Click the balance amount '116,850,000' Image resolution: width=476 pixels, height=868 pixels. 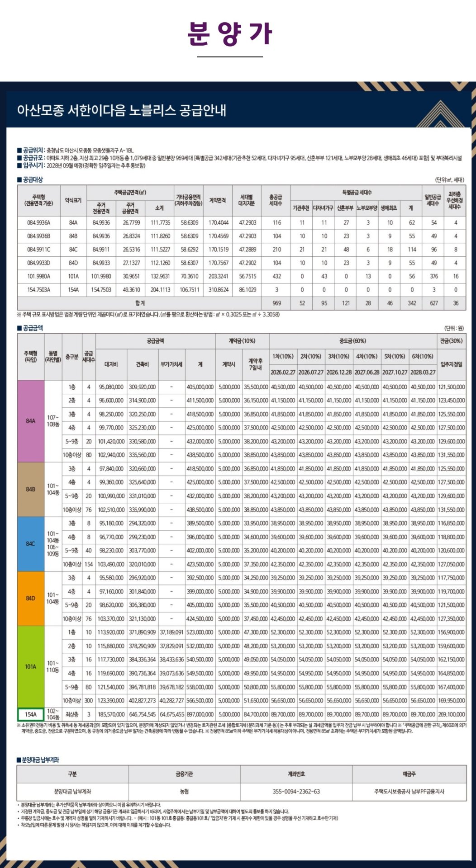pos(452,524)
